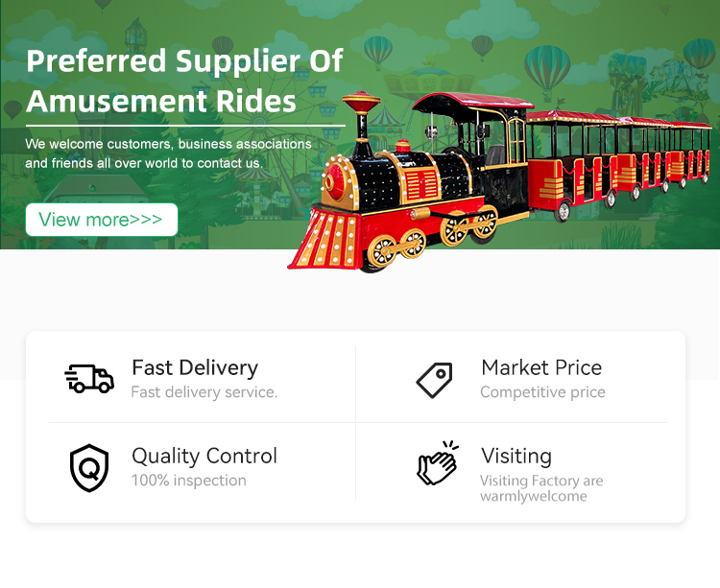720x588 pixels.
Task: Click the 'Competitive price' subtitle text
Action: pos(542,392)
